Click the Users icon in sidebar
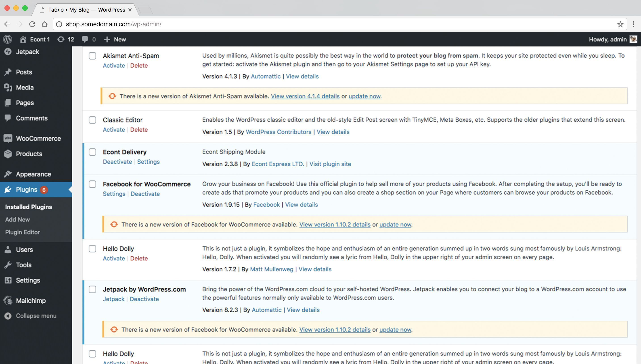Screen dimensions: 641x364 pos(8,250)
